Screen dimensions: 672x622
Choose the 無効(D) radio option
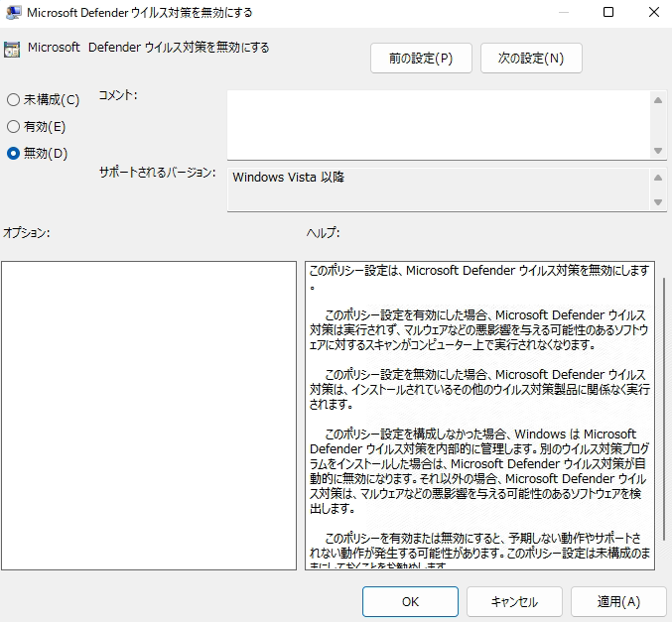coord(13,154)
